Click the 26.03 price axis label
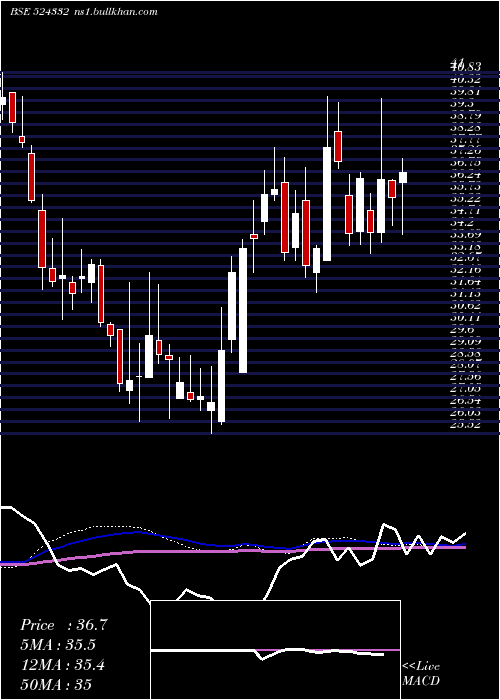The height and width of the screenshot is (700, 500). [466, 413]
